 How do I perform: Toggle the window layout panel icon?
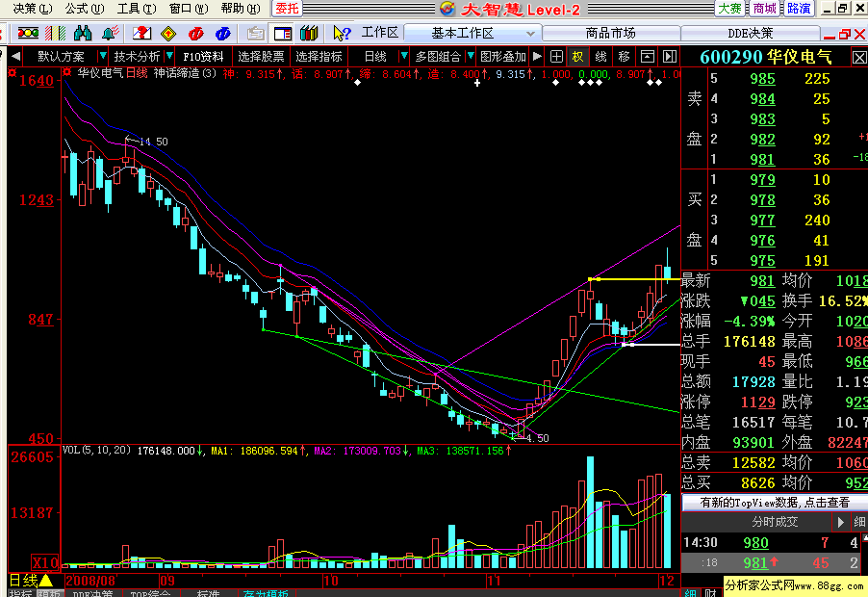(282, 34)
